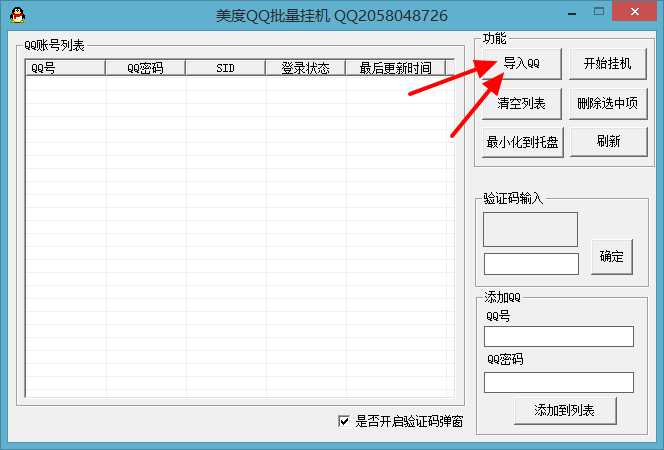
Task: Minimize to tray with 最小化到托盘
Action: coord(523,142)
